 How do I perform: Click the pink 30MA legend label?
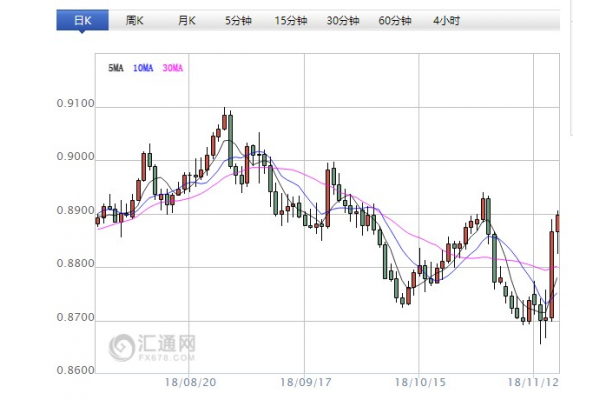(173, 68)
